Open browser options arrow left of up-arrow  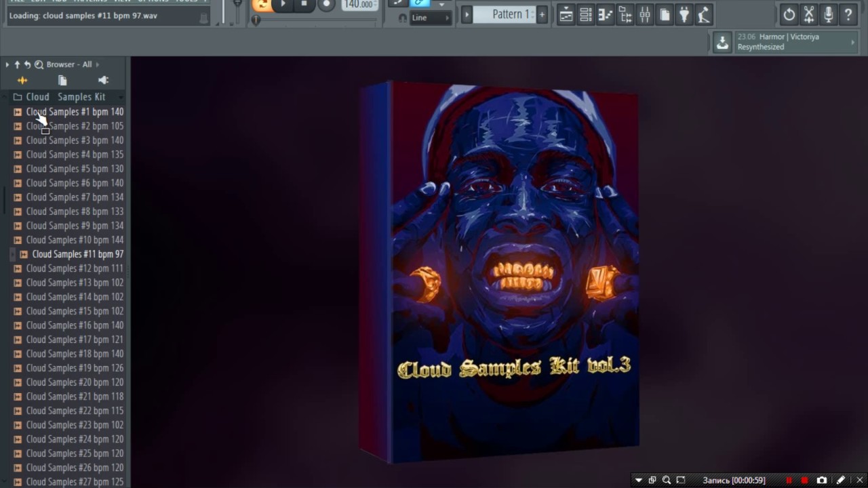pyautogui.click(x=7, y=64)
